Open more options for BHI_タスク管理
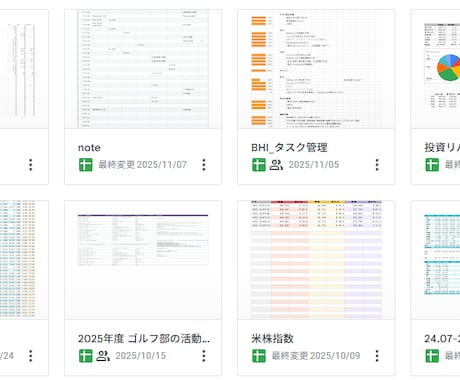The image size is (460, 380). 377,165
